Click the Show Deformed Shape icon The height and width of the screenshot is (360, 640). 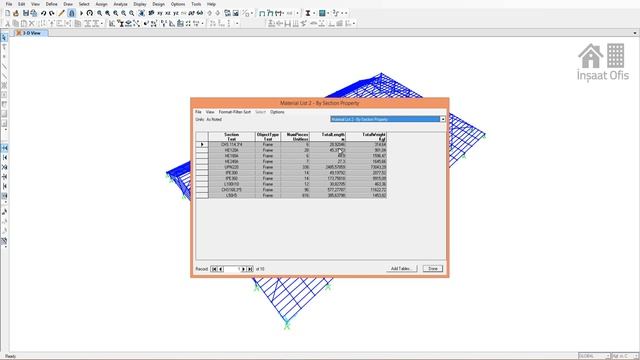coord(270,13)
